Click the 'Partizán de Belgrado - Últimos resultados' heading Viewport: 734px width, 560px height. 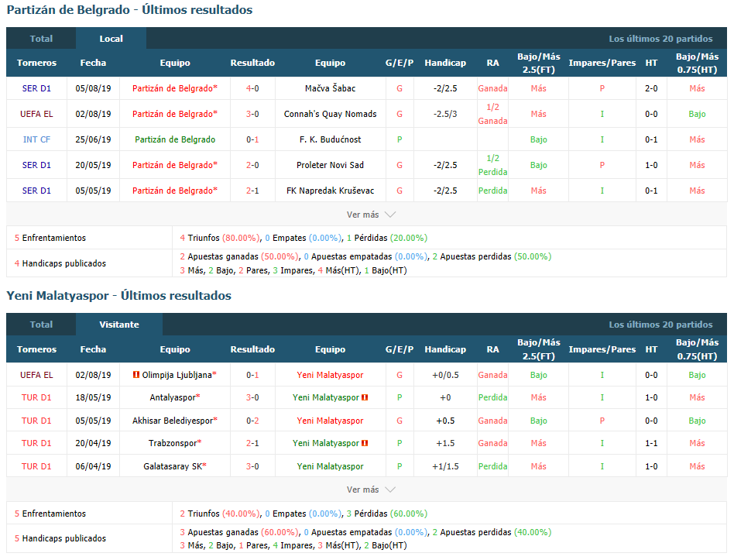click(129, 10)
